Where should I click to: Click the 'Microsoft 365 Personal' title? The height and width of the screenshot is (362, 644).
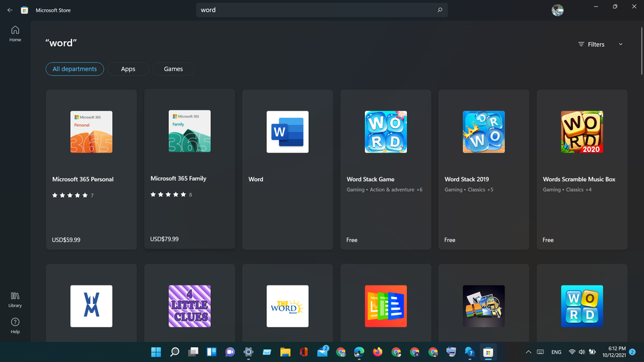click(x=83, y=179)
